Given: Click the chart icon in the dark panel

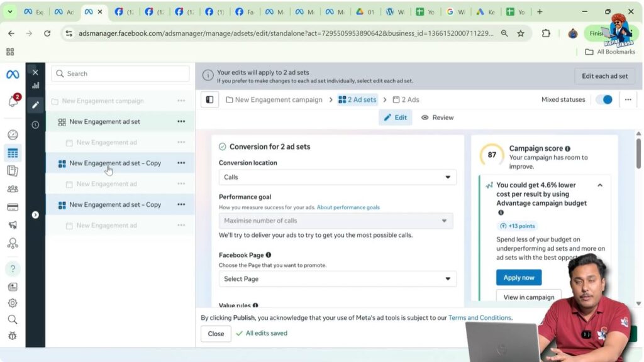Looking at the screenshot, I should (35, 85).
